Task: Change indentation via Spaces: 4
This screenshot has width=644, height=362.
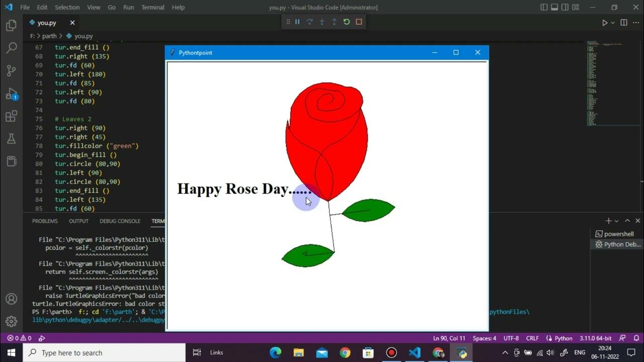Action: (x=485, y=338)
